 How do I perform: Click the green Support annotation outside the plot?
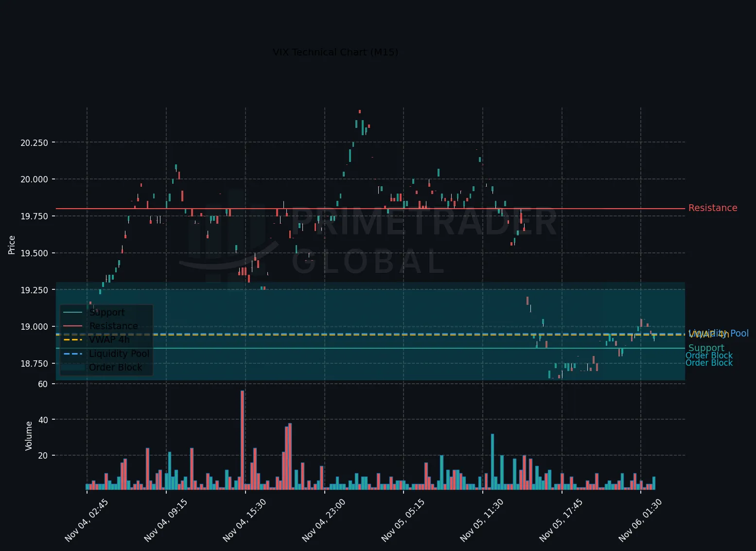tap(706, 348)
